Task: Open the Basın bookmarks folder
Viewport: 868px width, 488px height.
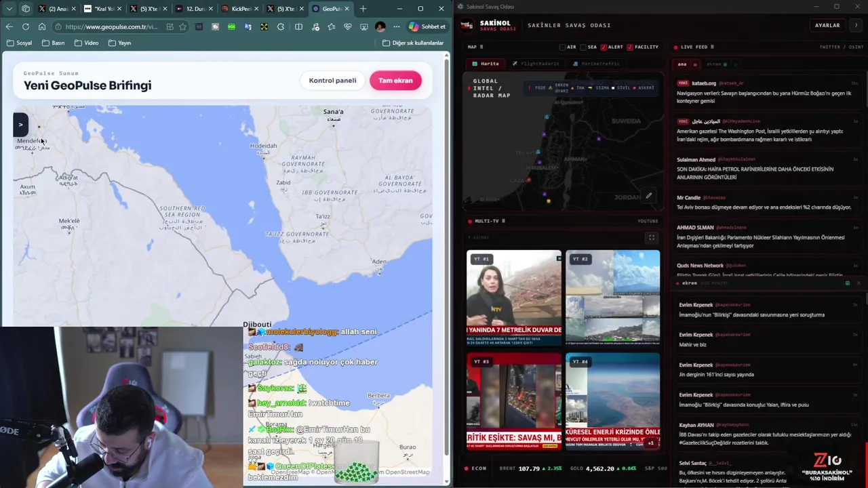Action: click(x=53, y=43)
